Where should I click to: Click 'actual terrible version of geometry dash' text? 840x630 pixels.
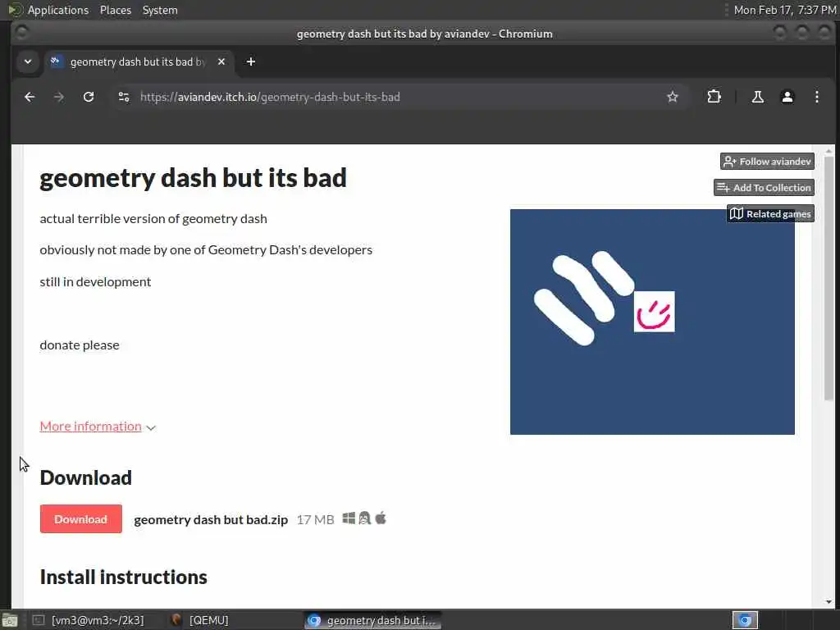tap(153, 218)
